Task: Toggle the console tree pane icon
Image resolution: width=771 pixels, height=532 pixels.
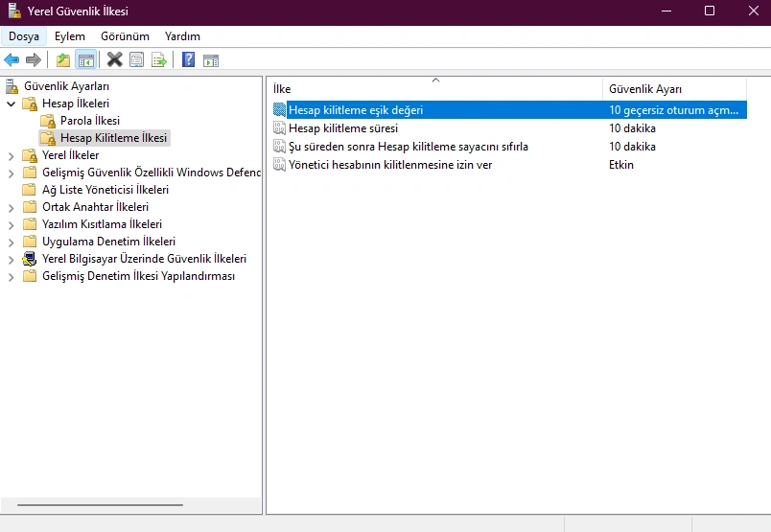Action: pos(86,60)
